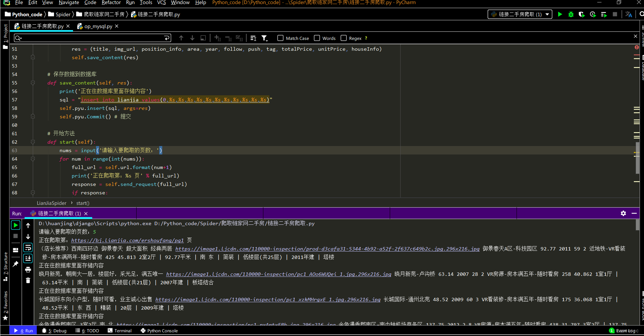
Task: Open the pc1_AOo6WUQei image link
Action: (279, 274)
